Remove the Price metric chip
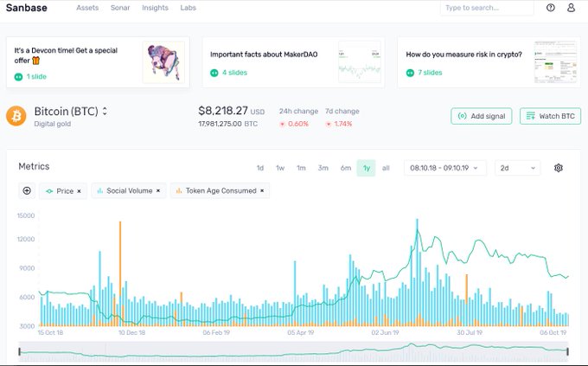The height and width of the screenshot is (366, 588). click(x=80, y=191)
